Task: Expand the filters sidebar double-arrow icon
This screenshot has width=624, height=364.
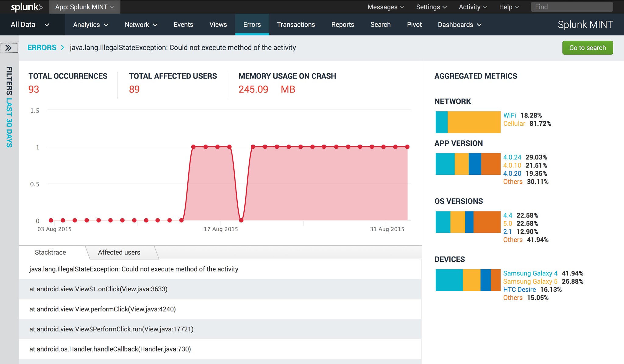Action: (9, 48)
